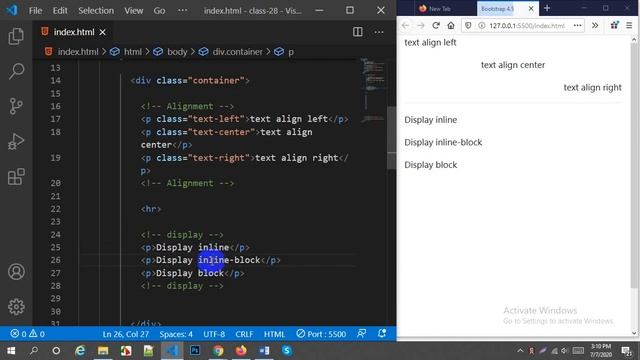Show more Firefox toolbar items chevron
The height and width of the screenshot is (360, 640).
(595, 25)
